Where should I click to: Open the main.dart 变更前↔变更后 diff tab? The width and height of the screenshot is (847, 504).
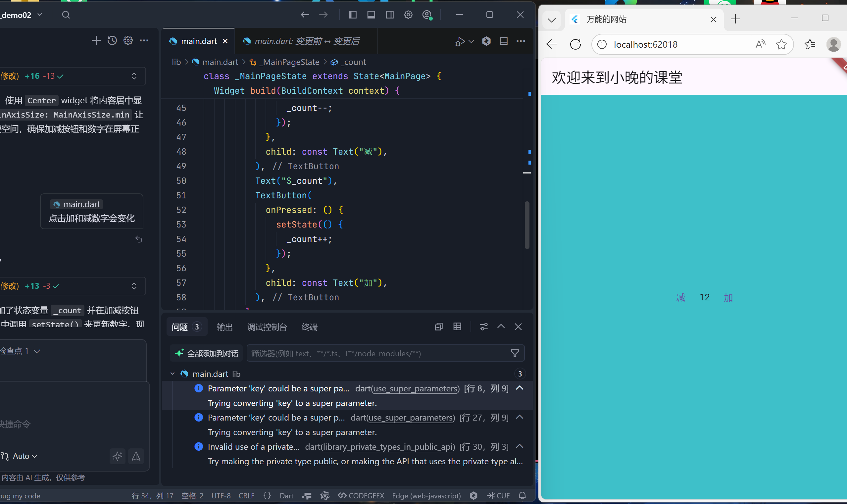click(x=307, y=41)
